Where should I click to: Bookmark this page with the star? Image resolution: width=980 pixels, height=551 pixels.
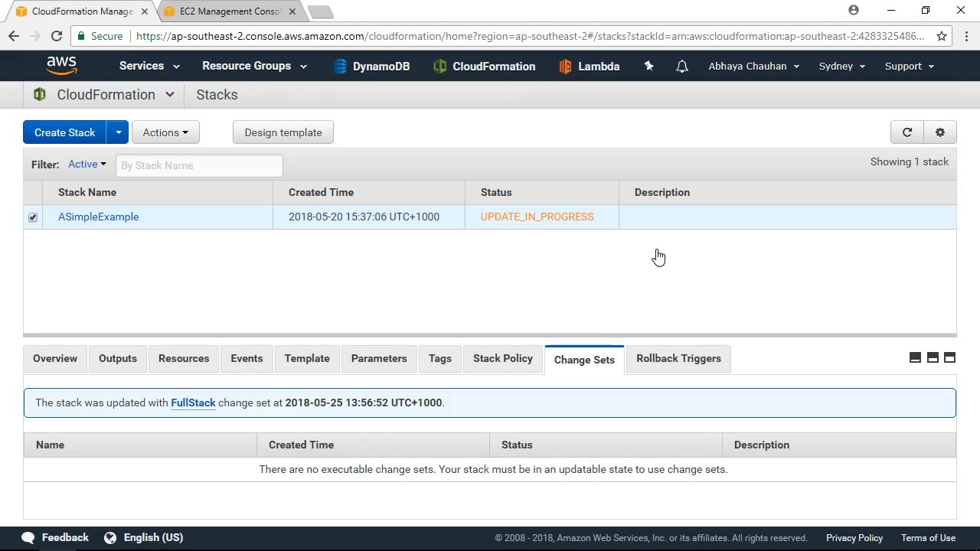click(942, 36)
